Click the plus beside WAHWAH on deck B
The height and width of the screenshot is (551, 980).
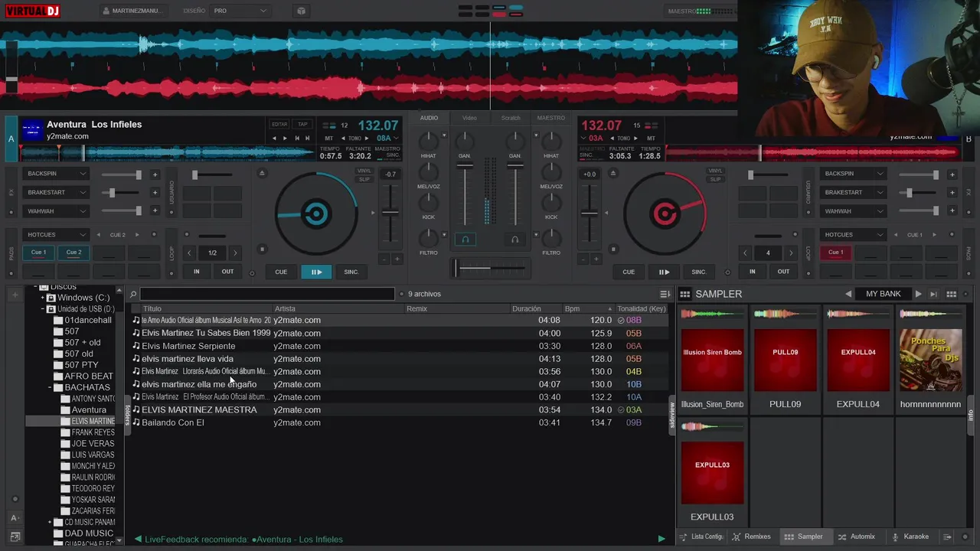952,211
